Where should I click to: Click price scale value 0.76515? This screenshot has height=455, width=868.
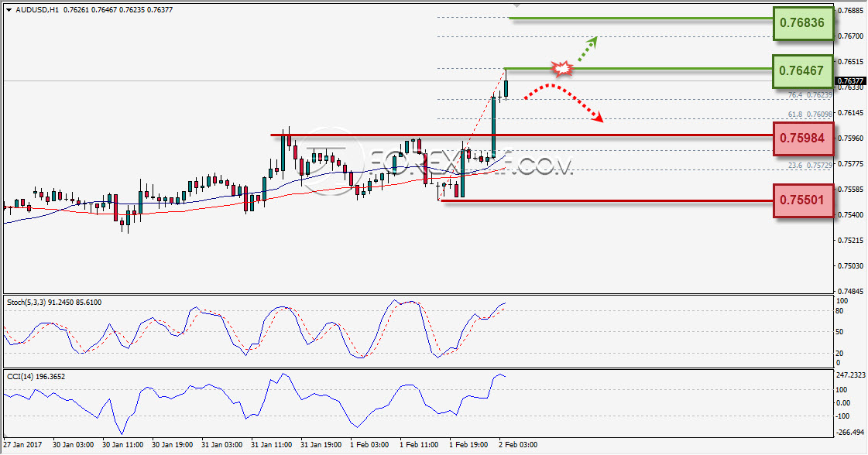[x=851, y=61]
